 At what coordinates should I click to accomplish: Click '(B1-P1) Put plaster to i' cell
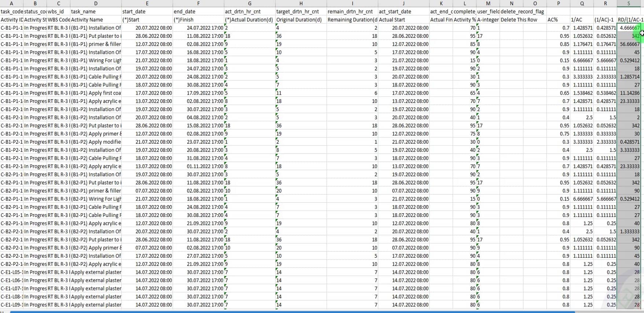coord(96,36)
